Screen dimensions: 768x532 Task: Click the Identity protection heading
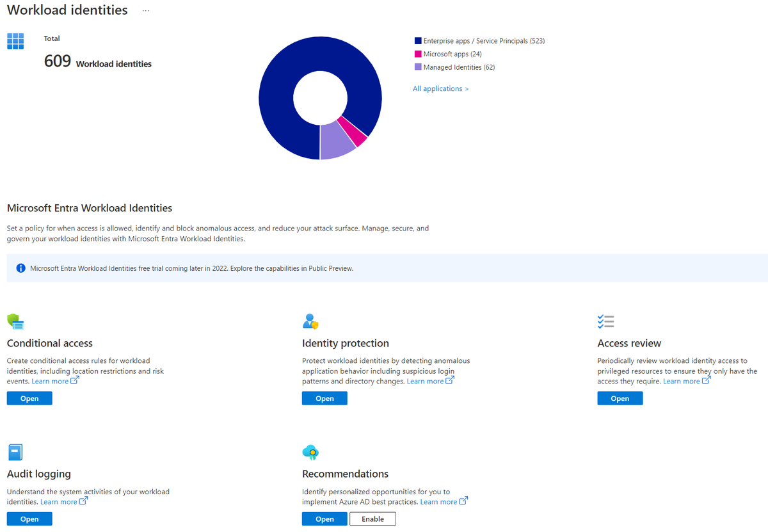[346, 343]
